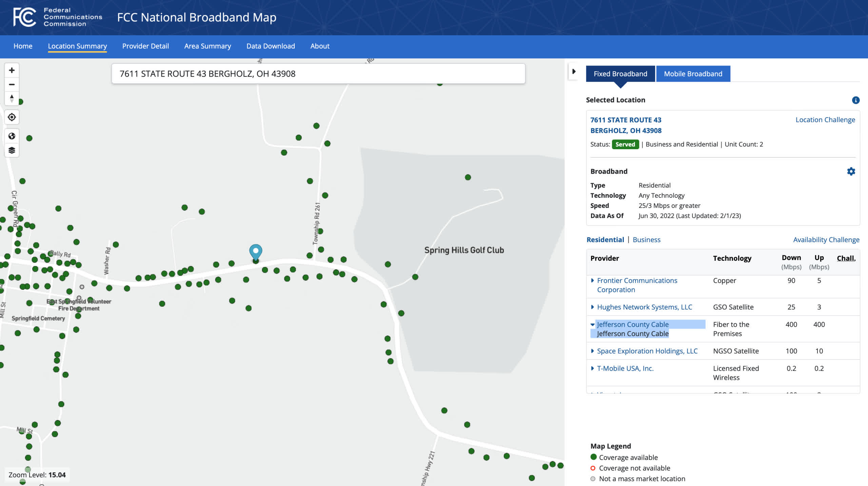
Task: Open basemap globe icon
Action: pyautogui.click(x=12, y=136)
